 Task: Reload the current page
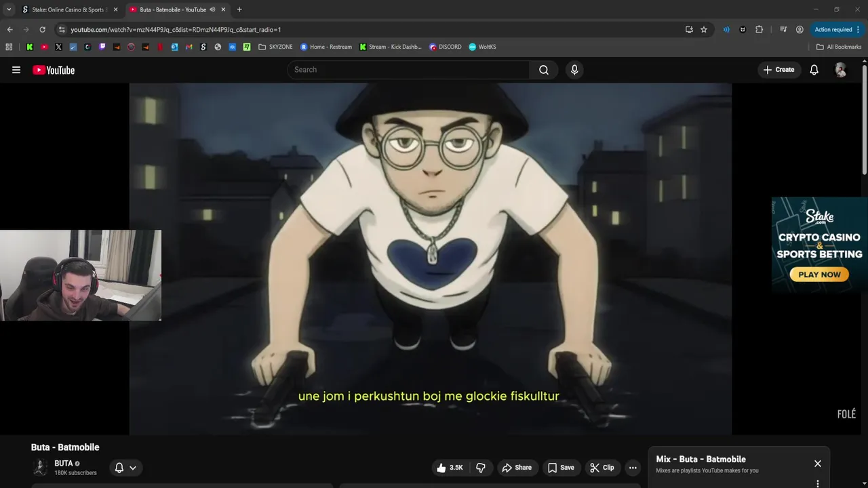click(42, 29)
